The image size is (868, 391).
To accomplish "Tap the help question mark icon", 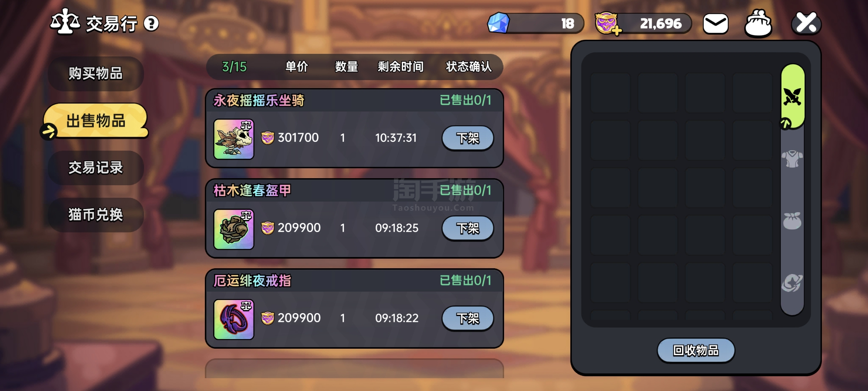I will (x=151, y=24).
